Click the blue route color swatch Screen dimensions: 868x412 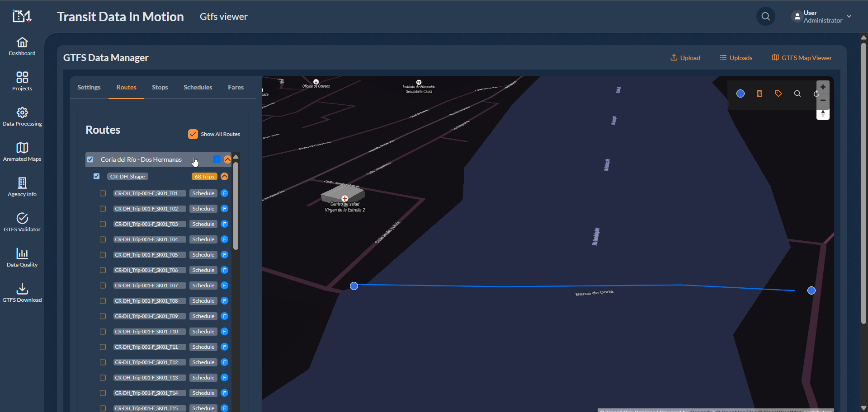(x=217, y=159)
